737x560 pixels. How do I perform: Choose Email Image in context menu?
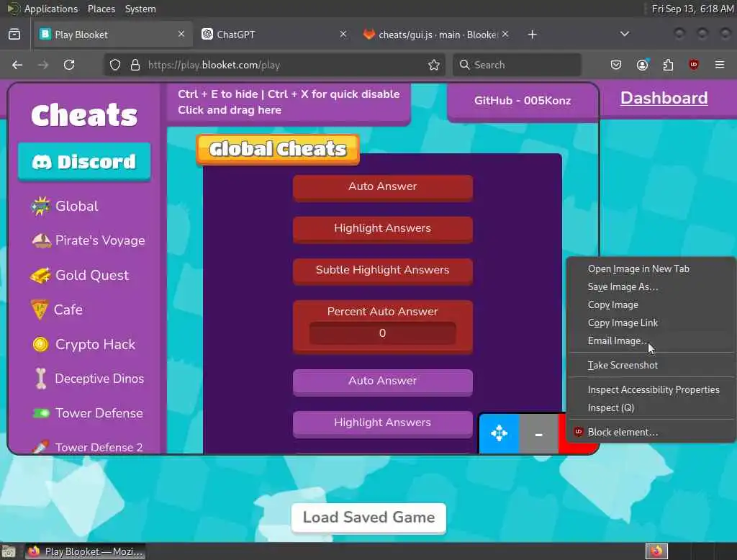pyautogui.click(x=651, y=341)
